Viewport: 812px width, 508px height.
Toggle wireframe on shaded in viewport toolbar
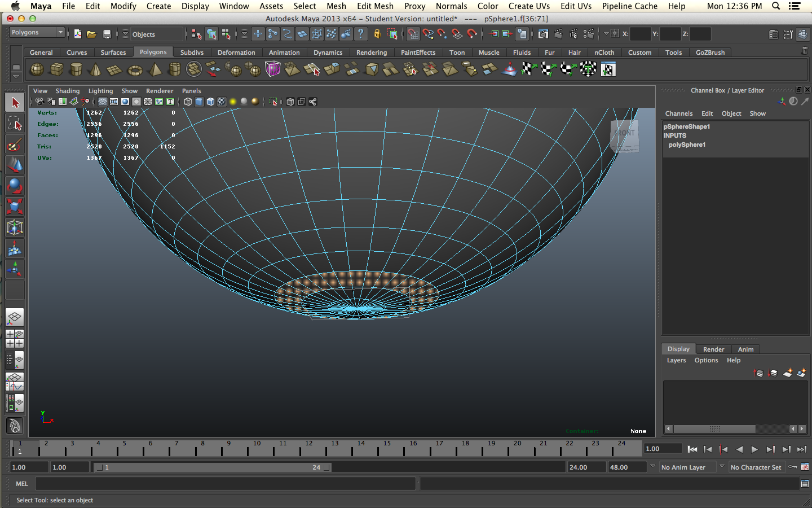[210, 102]
